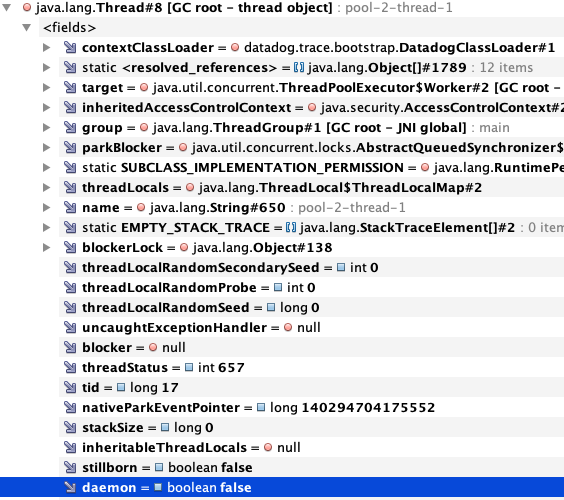Select the stillborn = boolean false row

[x=311, y=468]
